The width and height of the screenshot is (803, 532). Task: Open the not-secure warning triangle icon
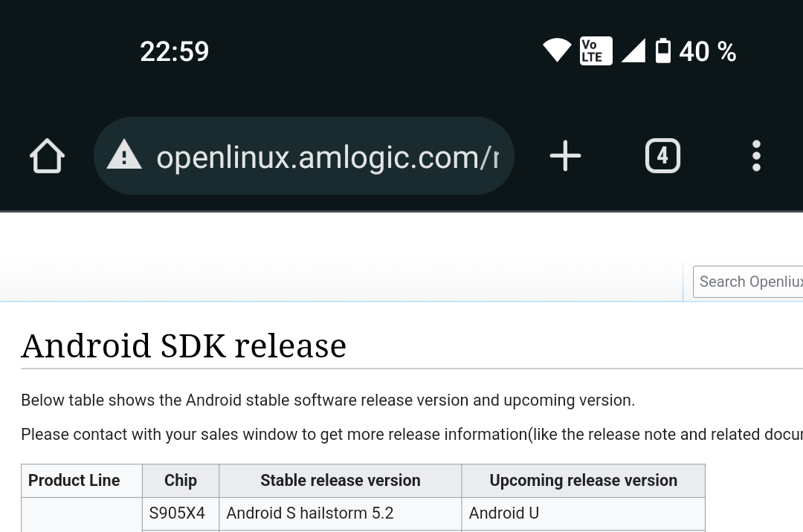click(x=124, y=155)
